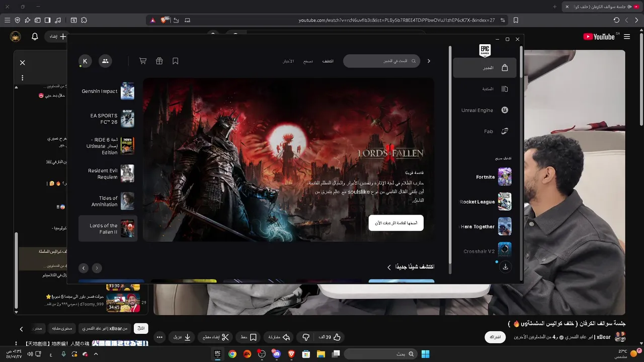Click add to wishlist button for Lords of the Fallen
The height and width of the screenshot is (362, 644).
click(x=396, y=223)
